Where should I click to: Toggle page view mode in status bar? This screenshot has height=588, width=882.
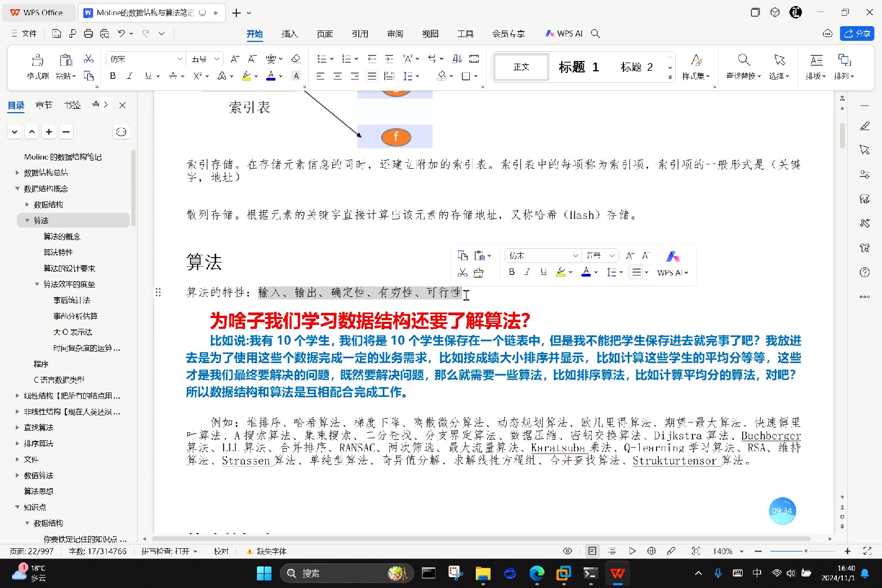tap(592, 551)
